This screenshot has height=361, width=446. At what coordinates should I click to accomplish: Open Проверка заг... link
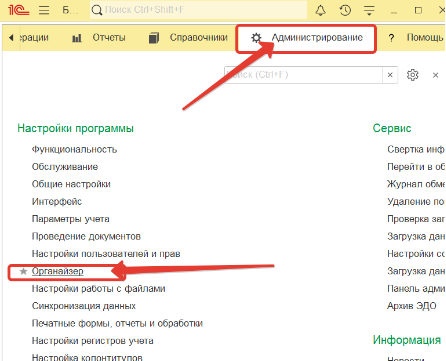coord(416,219)
